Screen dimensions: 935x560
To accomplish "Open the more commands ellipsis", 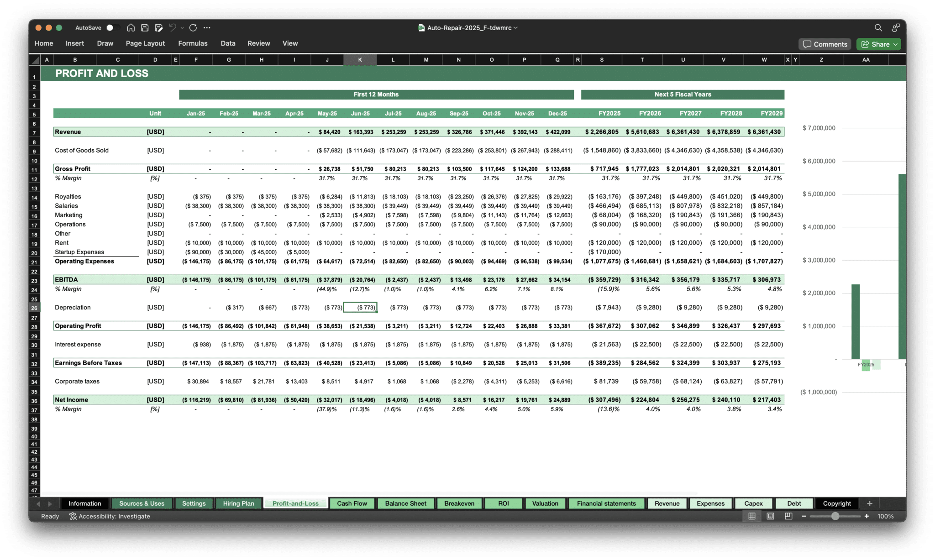I will [x=207, y=28].
